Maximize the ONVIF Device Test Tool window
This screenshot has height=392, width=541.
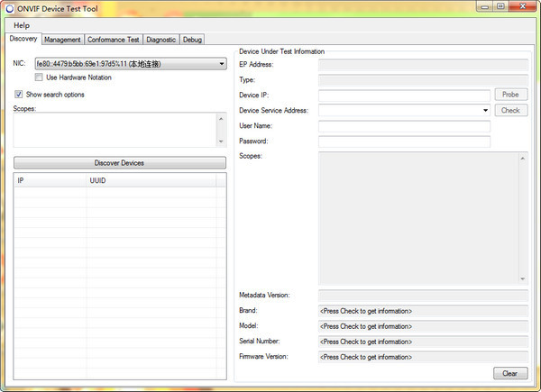[x=500, y=6]
